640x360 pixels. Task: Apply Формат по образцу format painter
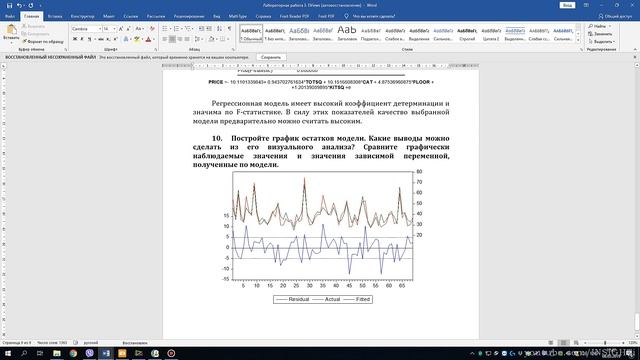[x=43, y=42]
